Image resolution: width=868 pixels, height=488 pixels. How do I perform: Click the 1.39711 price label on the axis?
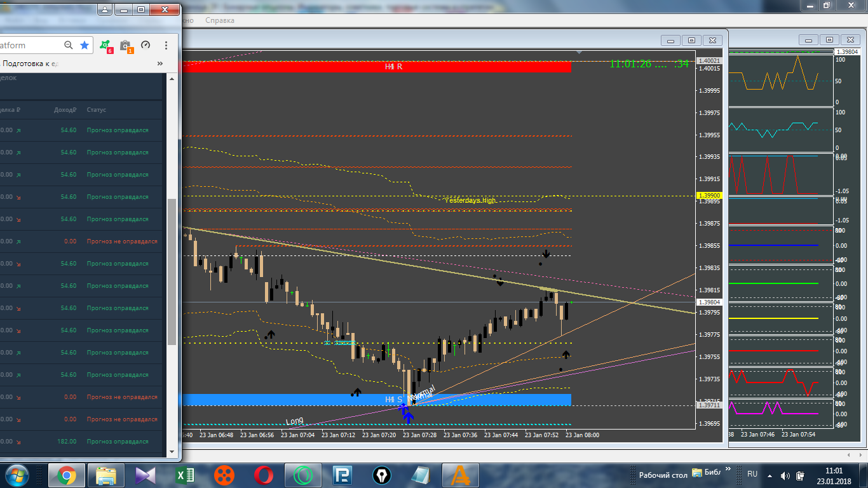tap(709, 405)
